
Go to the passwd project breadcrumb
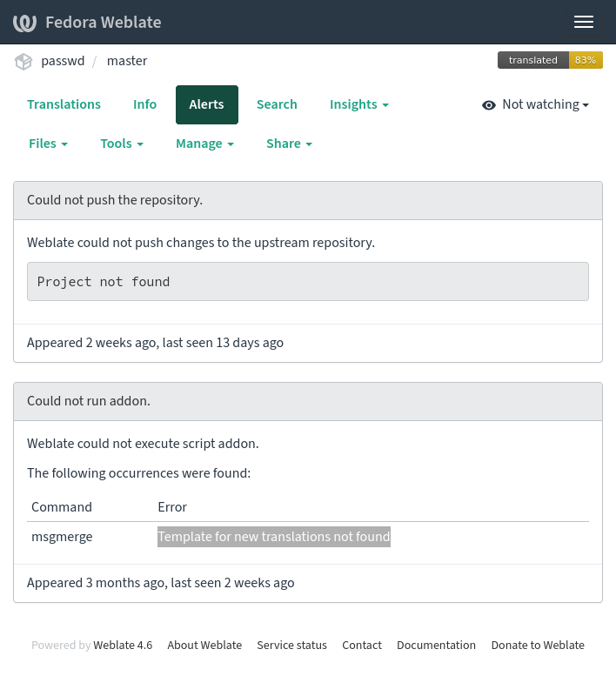(x=63, y=61)
